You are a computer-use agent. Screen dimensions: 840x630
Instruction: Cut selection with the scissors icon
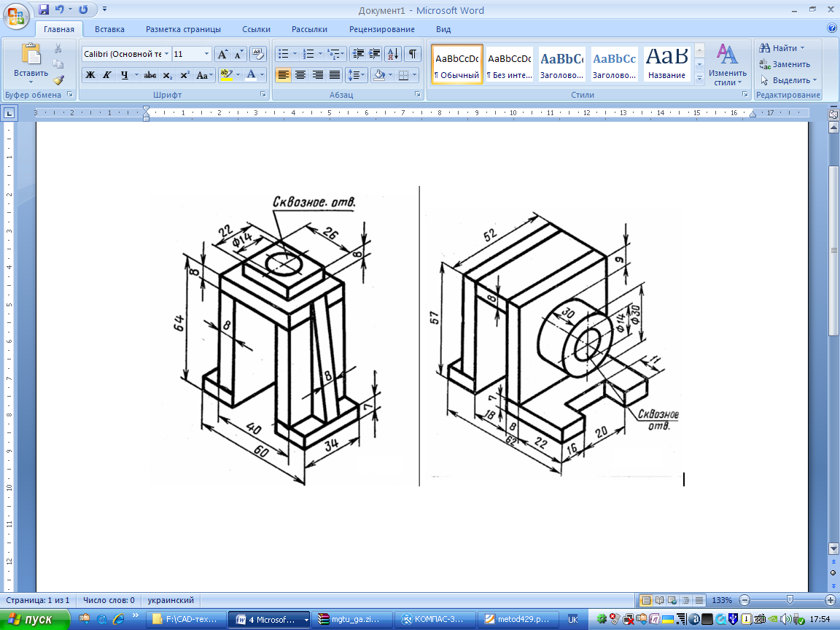[x=58, y=48]
